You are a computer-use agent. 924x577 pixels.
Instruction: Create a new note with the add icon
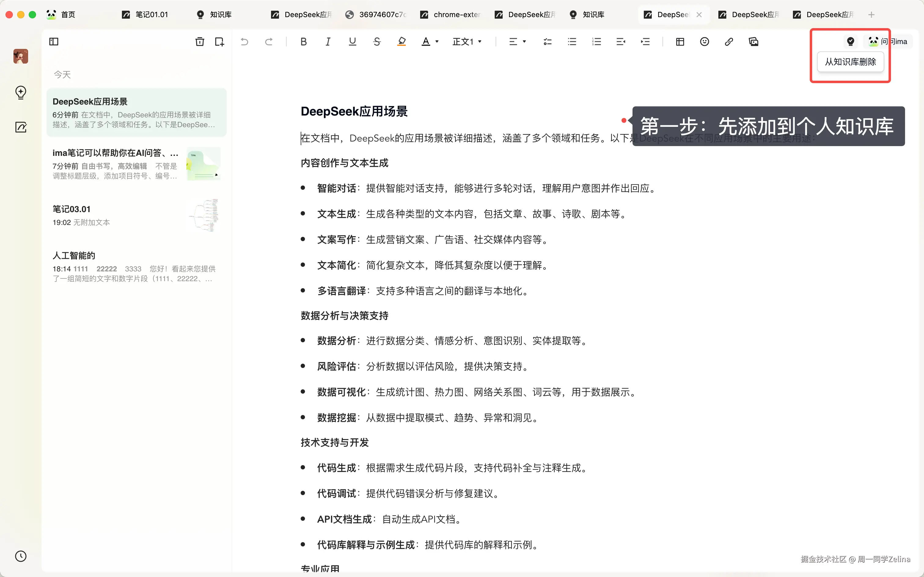tap(219, 42)
